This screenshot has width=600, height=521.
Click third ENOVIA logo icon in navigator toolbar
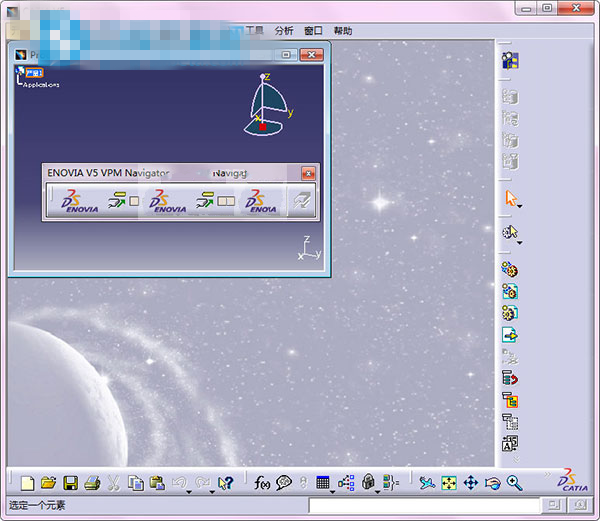pos(262,201)
